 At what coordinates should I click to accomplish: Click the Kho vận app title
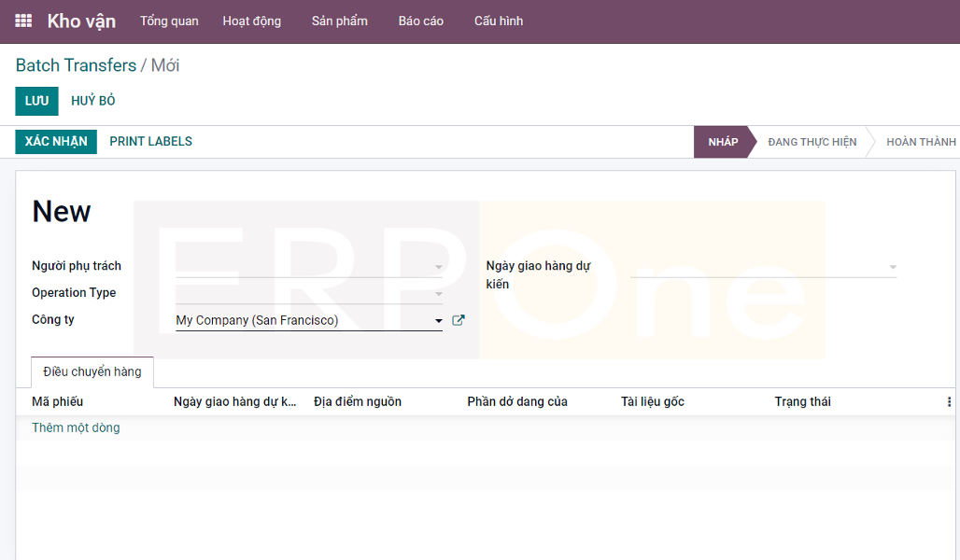pos(81,21)
